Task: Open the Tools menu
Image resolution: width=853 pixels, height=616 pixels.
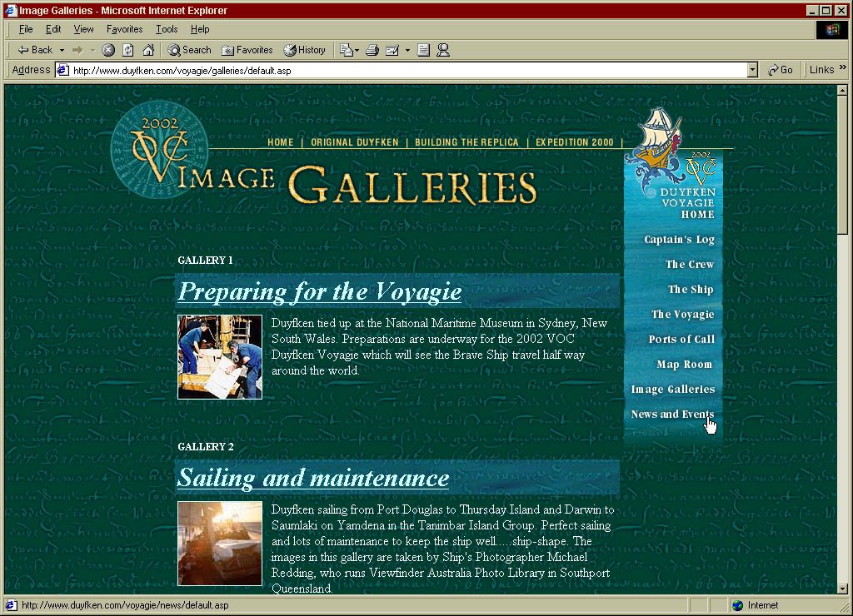Action: tap(167, 29)
